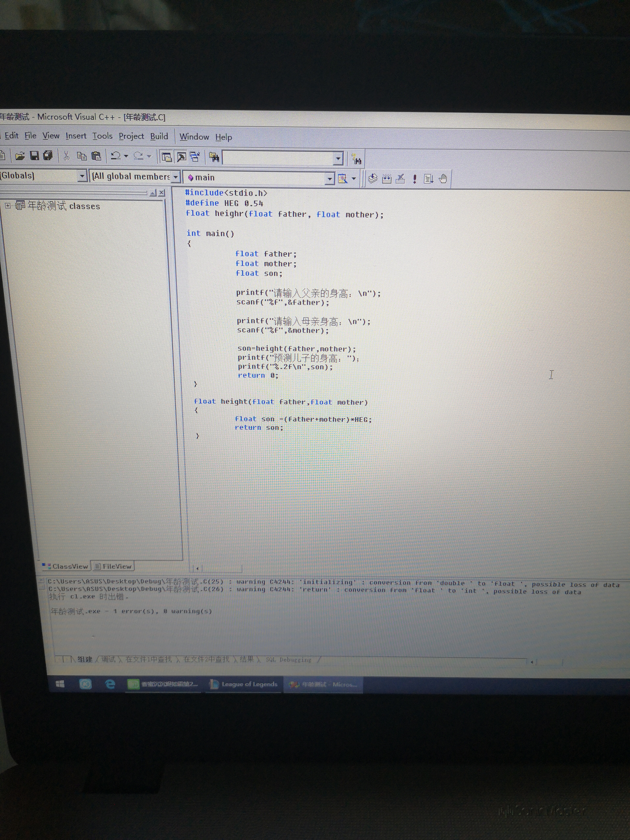Click the WizardBar actions wand icon
Viewport: 630px width, 840px height.
343,178
